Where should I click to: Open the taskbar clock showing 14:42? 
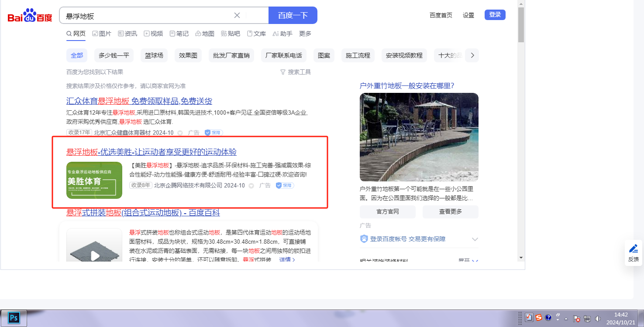click(621, 318)
